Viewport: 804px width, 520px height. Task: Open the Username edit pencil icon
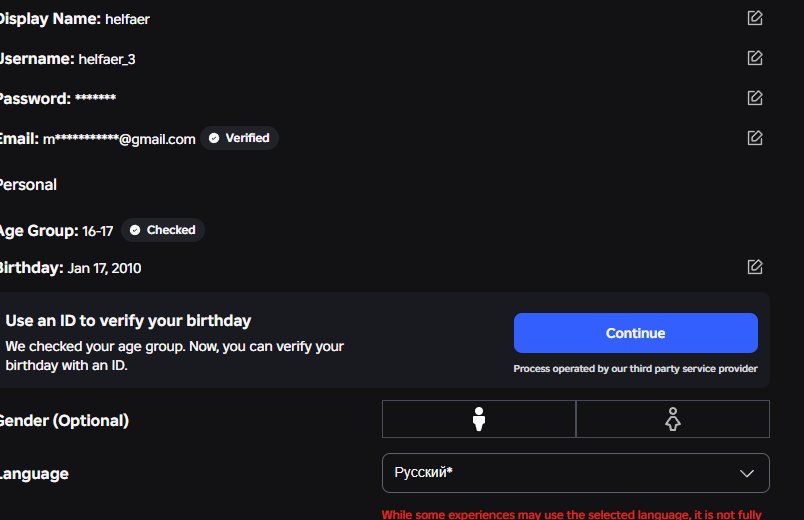[x=755, y=57]
